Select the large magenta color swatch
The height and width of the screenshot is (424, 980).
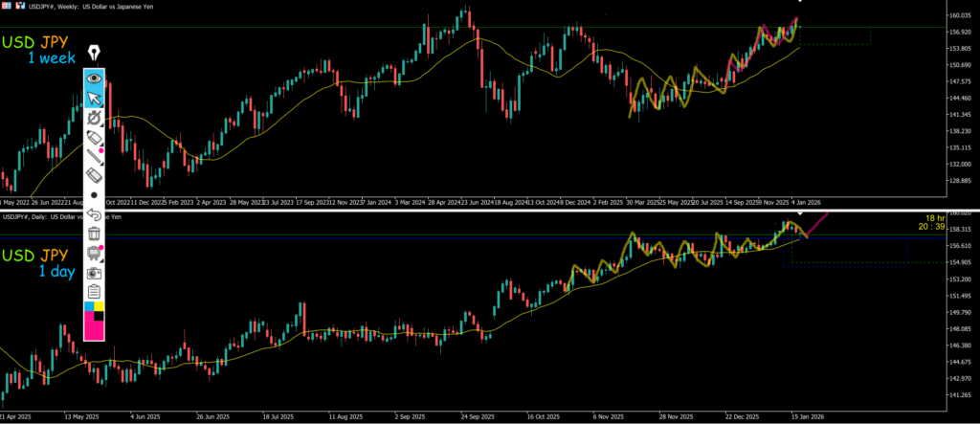[94, 328]
